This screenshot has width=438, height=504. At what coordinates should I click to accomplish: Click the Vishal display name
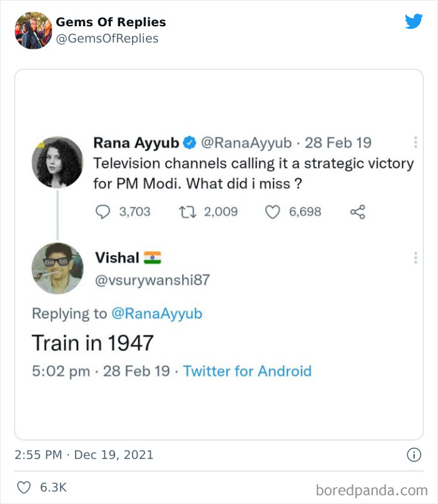click(117, 257)
